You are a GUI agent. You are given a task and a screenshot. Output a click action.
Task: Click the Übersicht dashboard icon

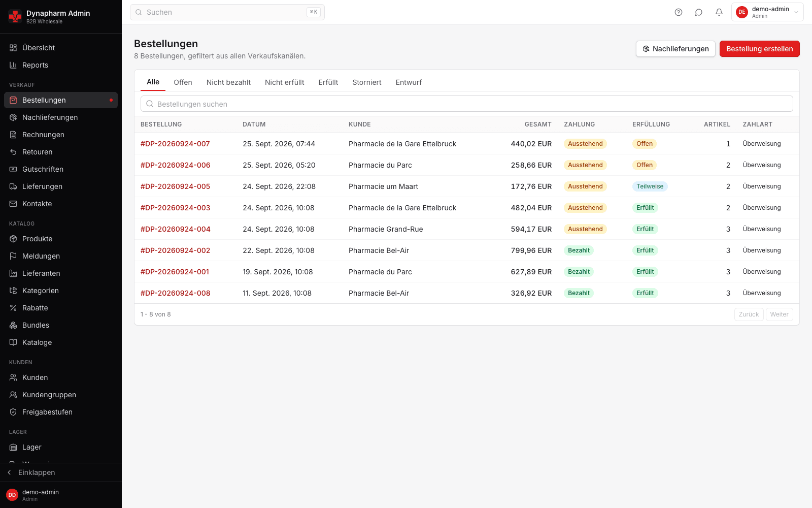(13, 48)
